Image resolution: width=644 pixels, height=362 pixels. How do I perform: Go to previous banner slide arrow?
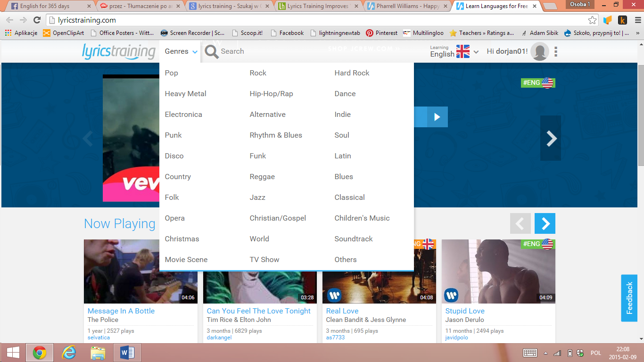click(x=88, y=139)
